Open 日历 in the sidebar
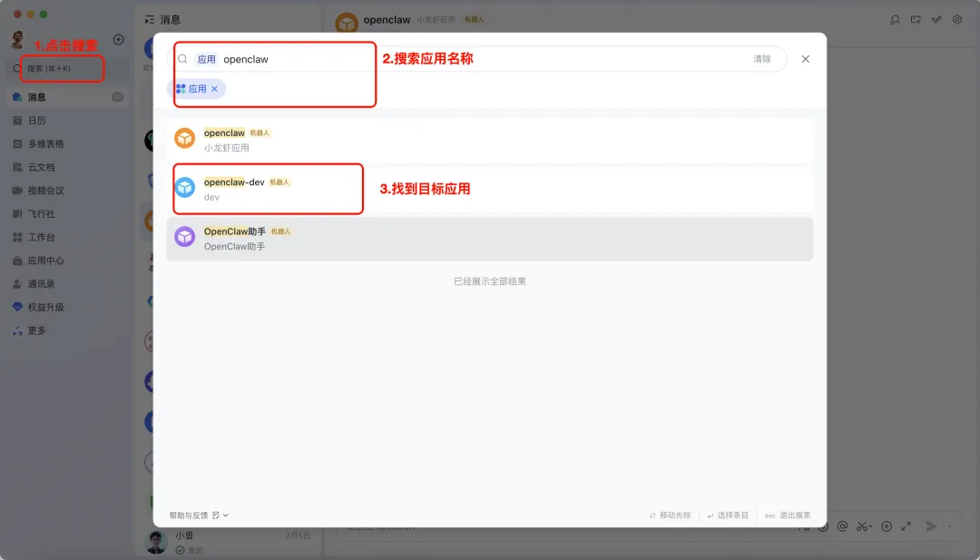The height and width of the screenshot is (560, 980). click(67, 121)
